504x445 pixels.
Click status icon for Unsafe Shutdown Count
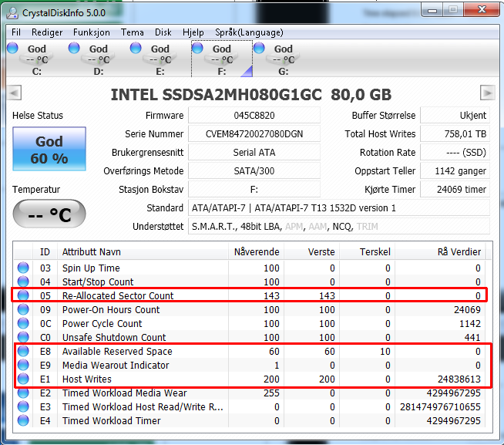tap(23, 337)
